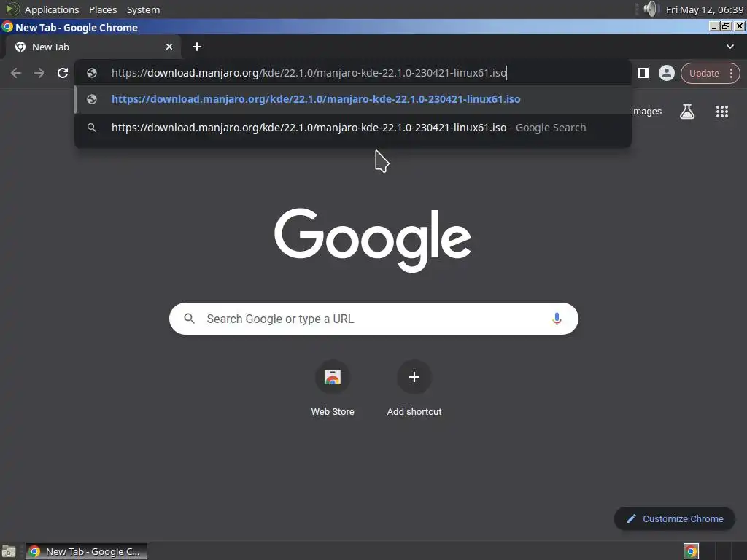Open the Places menu
Viewport: 747px width, 560px height.
102,9
